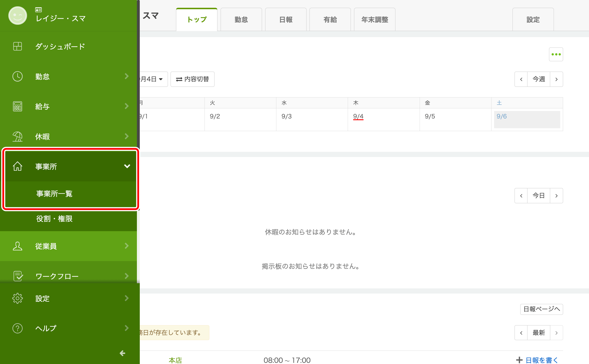Screen dimensions: 589x364
Task: Select 事業所一覧 in the sidebar
Action: (54, 194)
